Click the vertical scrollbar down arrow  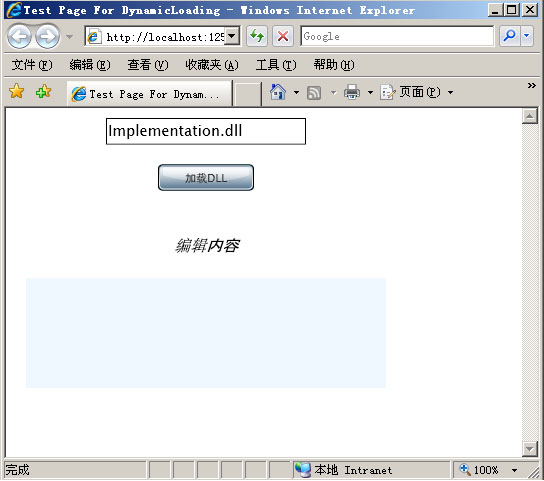tap(530, 449)
